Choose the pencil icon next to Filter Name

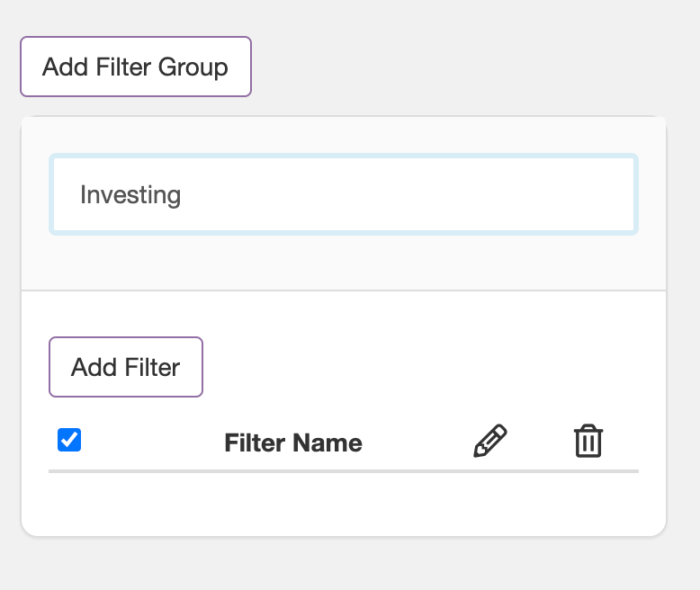(490, 441)
